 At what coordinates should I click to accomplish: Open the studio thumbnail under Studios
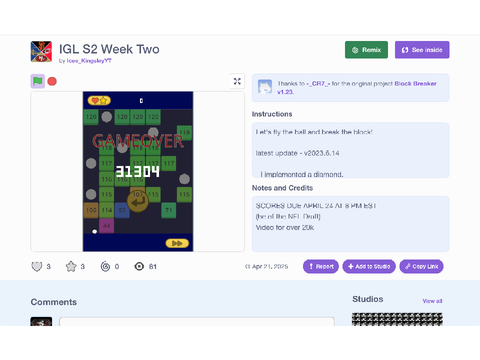point(397,319)
